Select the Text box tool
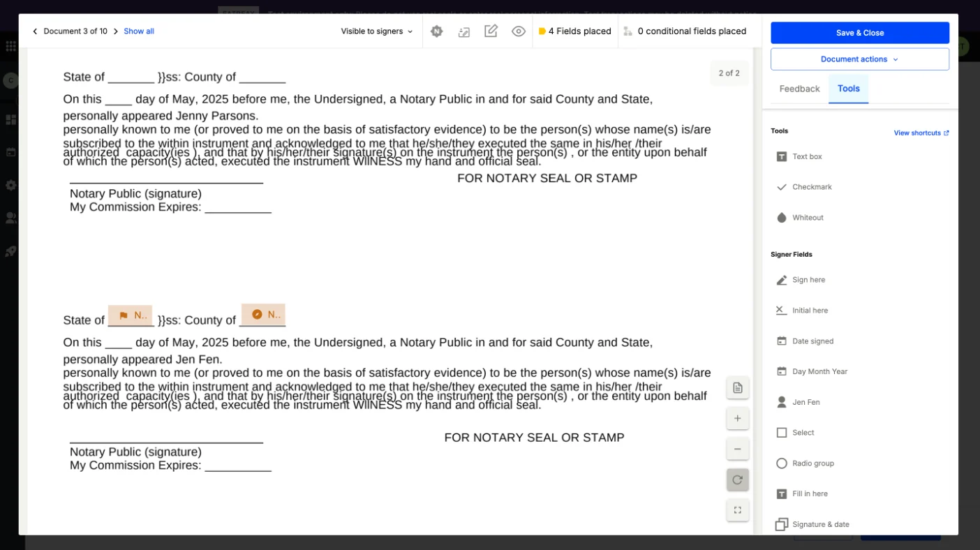 pyautogui.click(x=800, y=156)
